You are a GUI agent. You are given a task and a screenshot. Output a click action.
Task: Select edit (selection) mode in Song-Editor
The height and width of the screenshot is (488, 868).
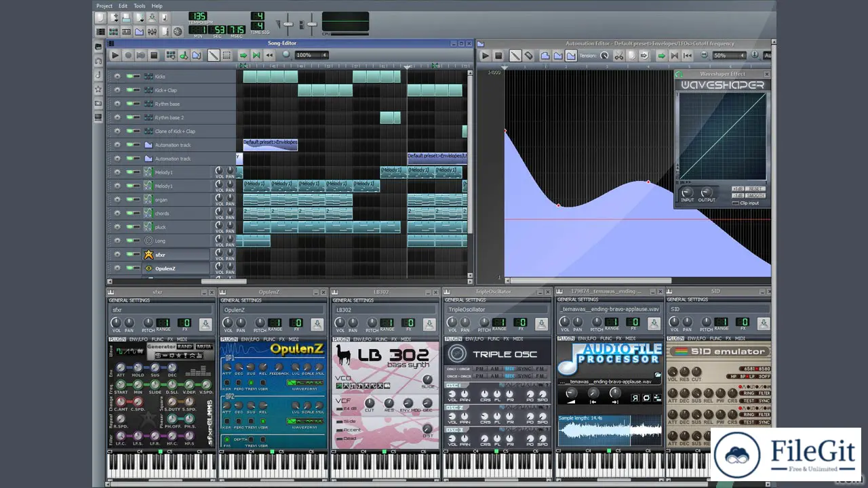226,55
